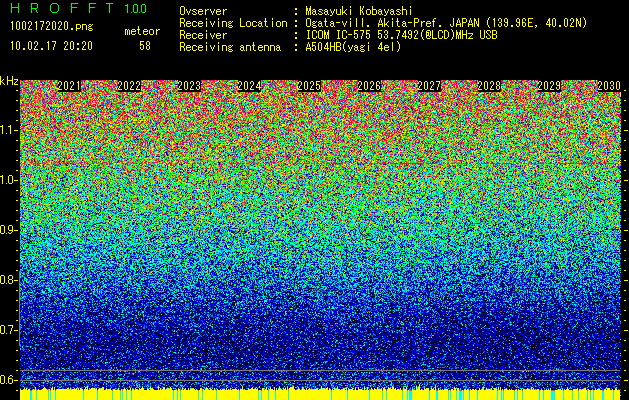Select the file name 1002172020.png
The width and height of the screenshot is (629, 400).
[52, 27]
